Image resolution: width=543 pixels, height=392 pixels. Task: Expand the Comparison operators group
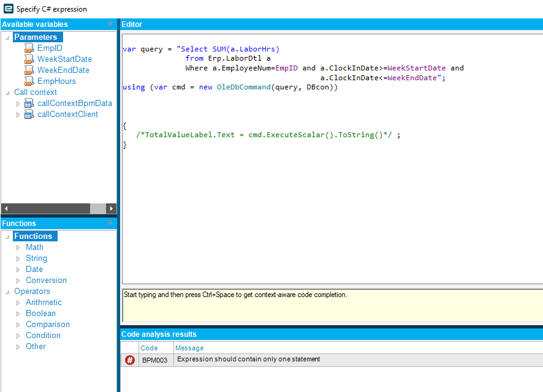click(x=18, y=325)
